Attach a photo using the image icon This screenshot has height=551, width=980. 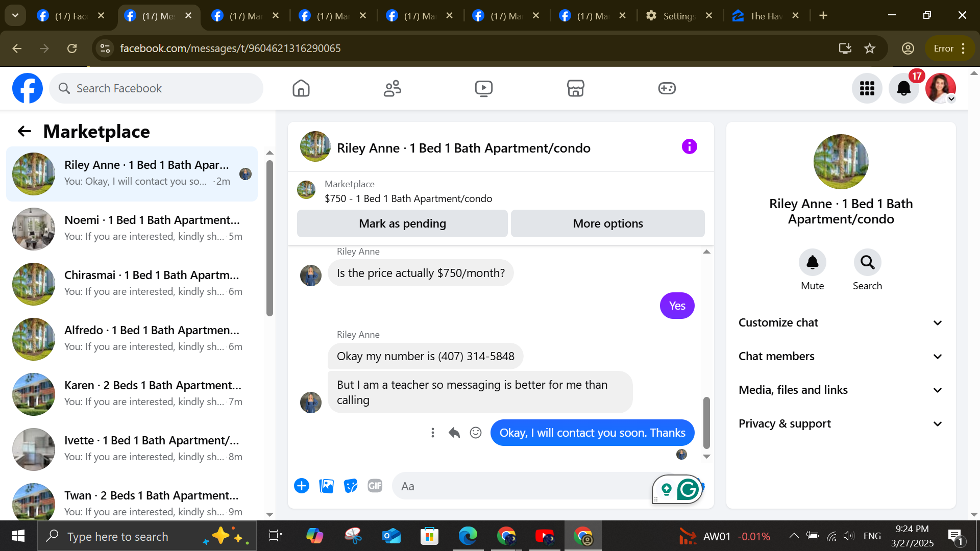(x=326, y=486)
